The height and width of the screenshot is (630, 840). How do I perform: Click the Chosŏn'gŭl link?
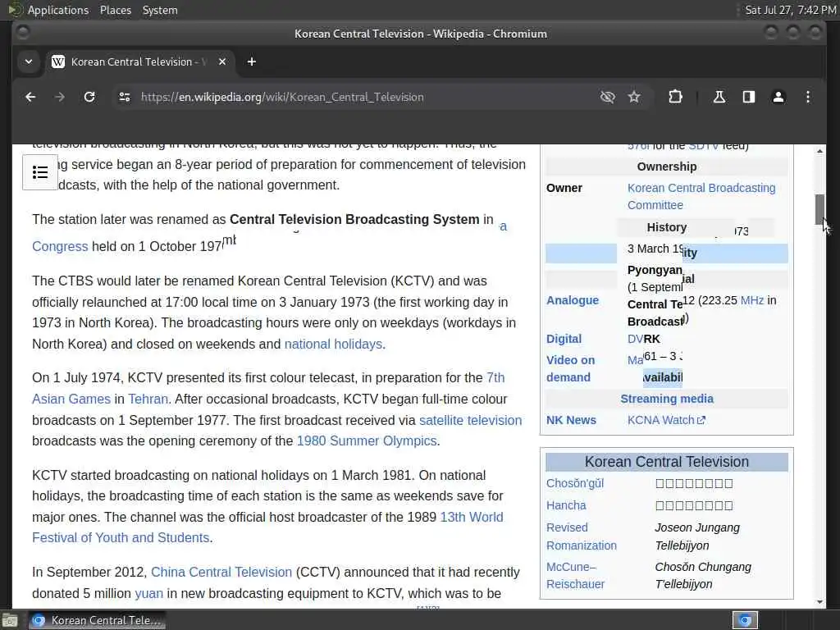click(575, 484)
